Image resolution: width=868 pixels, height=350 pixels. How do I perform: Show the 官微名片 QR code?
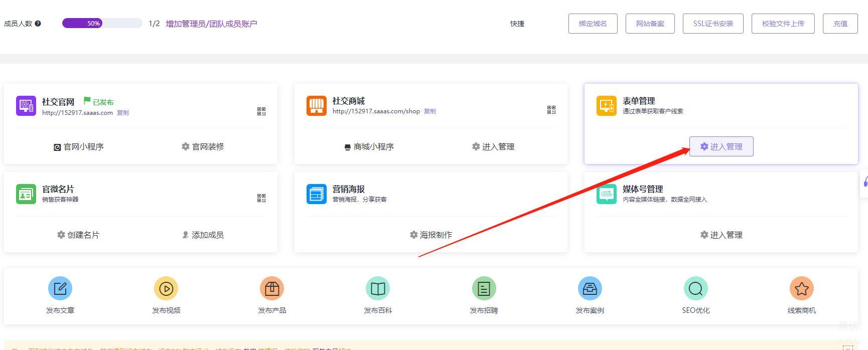click(x=261, y=198)
